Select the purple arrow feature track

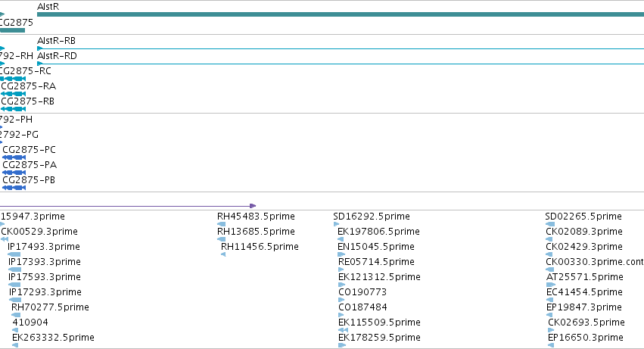click(x=128, y=205)
